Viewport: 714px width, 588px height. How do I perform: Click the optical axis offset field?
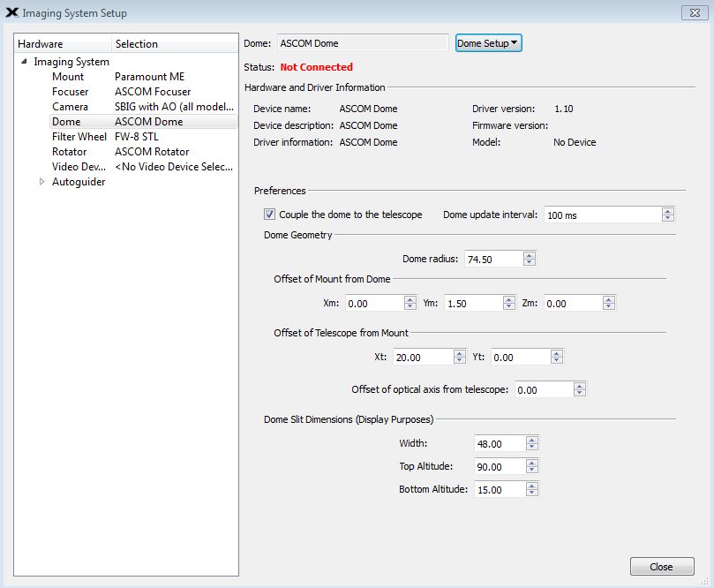point(545,390)
